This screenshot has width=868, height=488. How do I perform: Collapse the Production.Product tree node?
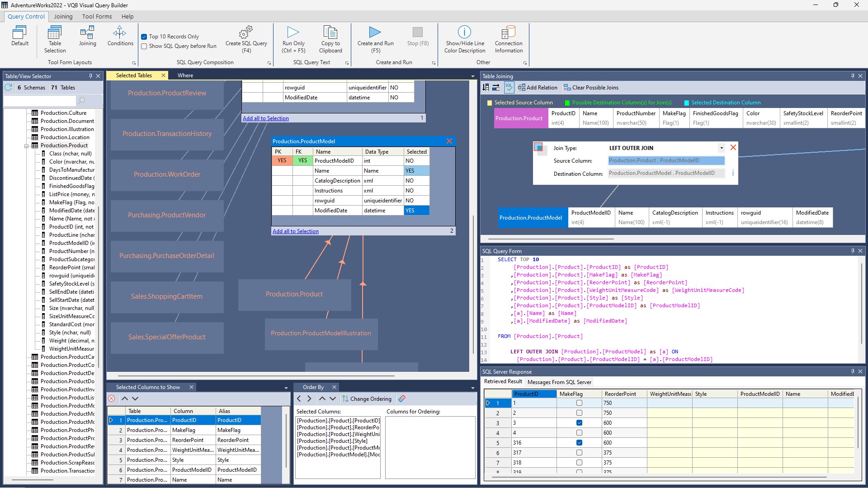tap(27, 146)
